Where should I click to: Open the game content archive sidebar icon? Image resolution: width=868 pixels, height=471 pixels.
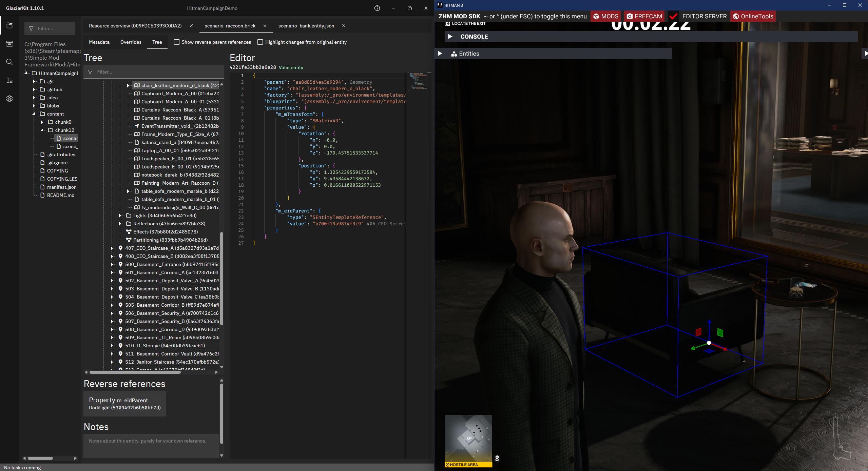[x=9, y=44]
